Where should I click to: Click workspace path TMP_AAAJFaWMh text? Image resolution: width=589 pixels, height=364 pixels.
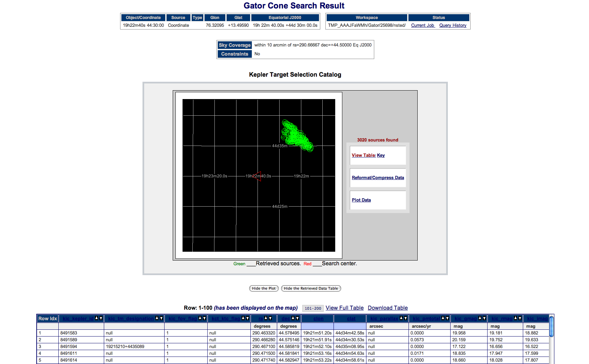pos(367,25)
